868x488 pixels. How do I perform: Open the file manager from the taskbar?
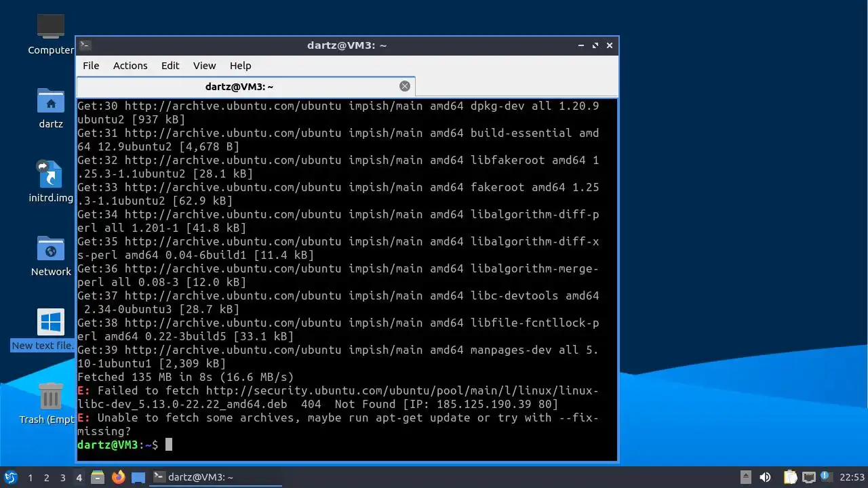coord(98,477)
